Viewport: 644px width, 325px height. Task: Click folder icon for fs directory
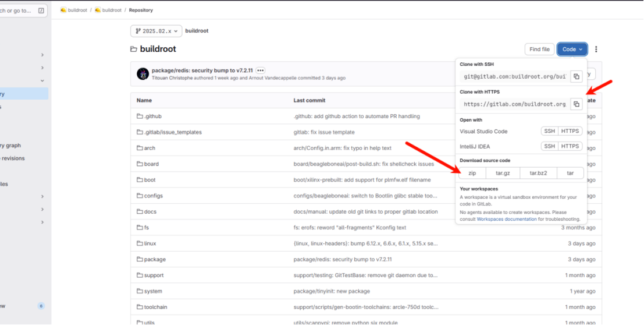140,228
